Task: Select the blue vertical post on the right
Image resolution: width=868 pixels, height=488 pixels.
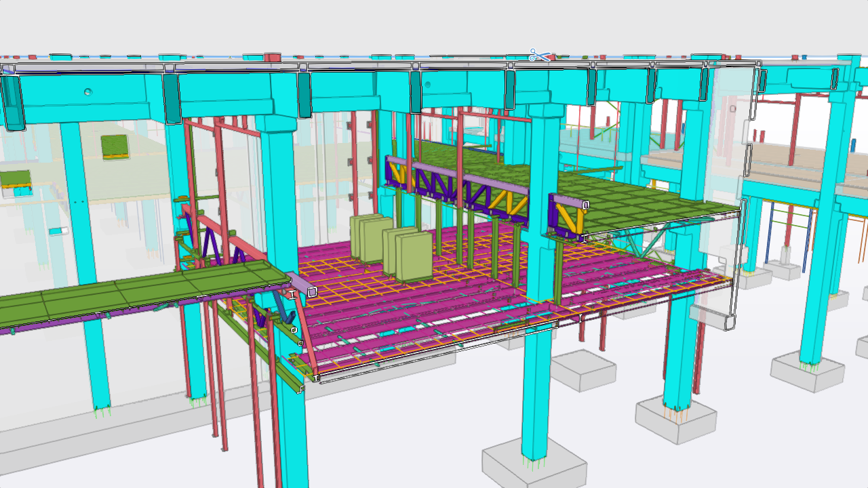Action: tap(770, 230)
